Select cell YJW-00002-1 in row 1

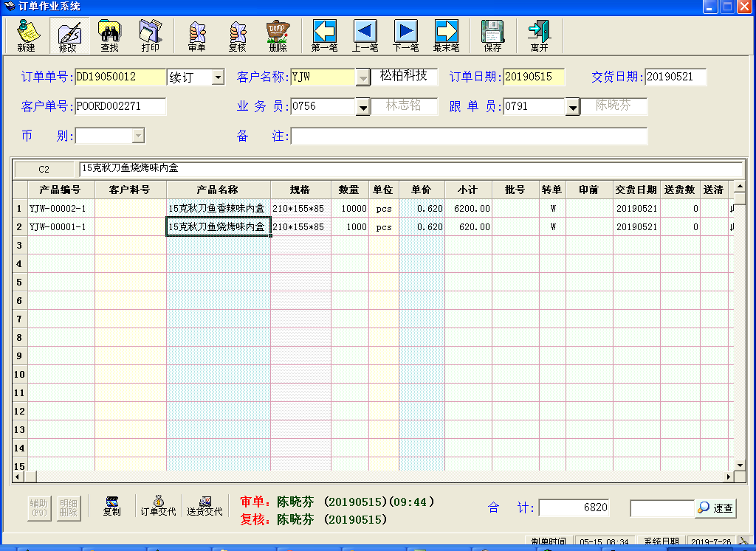tap(61, 209)
